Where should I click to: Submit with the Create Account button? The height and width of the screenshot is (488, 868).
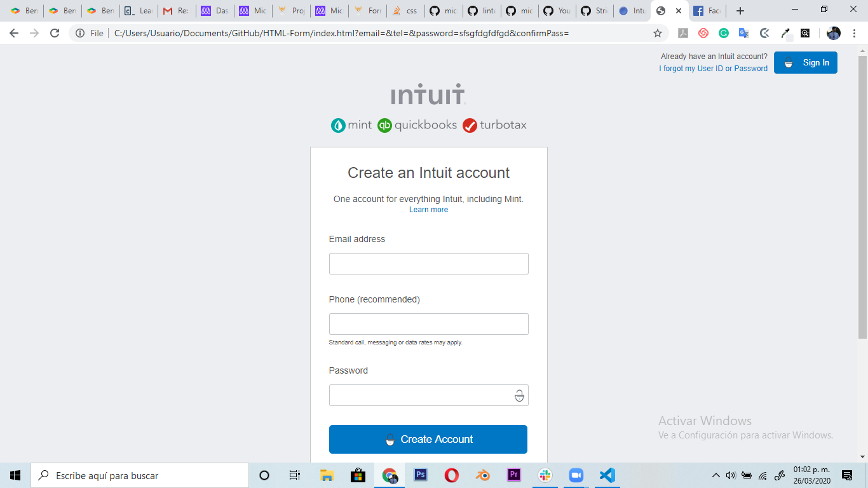[428, 439]
